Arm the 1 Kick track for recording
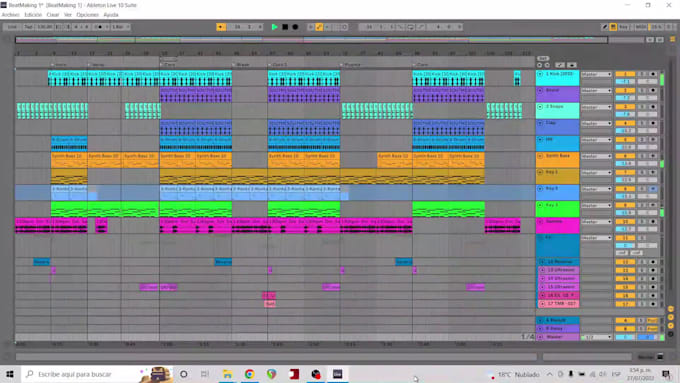This screenshot has height=383, width=680. tap(653, 74)
